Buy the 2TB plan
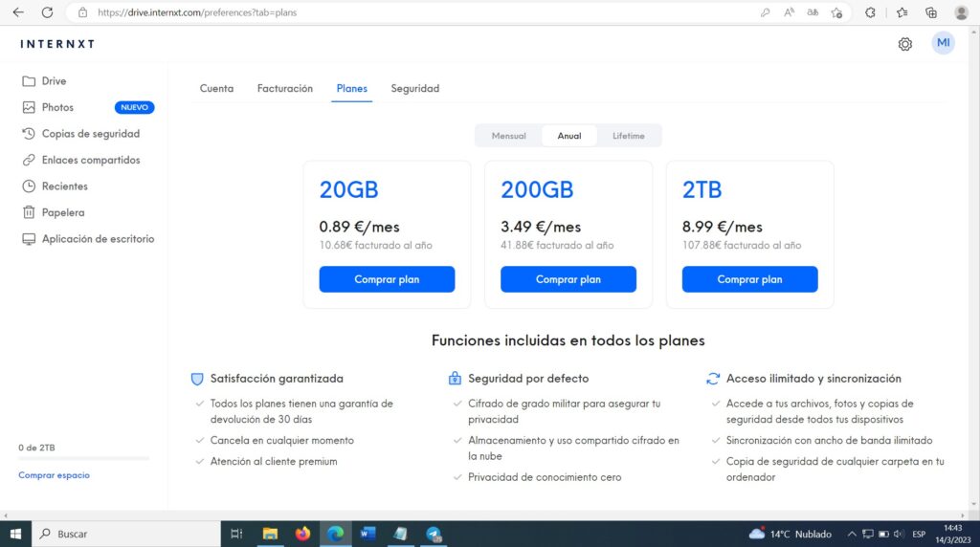Screen dimensions: 980x547 (x=749, y=279)
